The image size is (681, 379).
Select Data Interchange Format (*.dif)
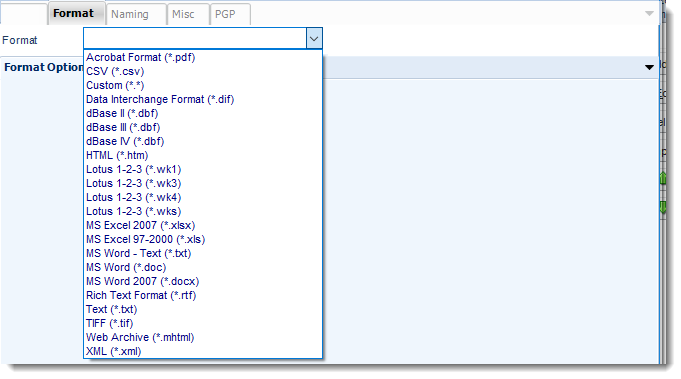pos(203,99)
